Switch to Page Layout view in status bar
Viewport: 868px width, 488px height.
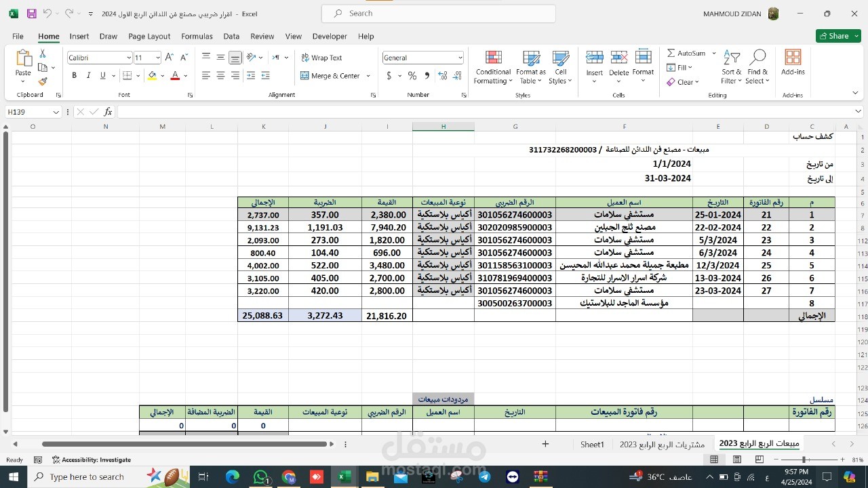tap(737, 460)
